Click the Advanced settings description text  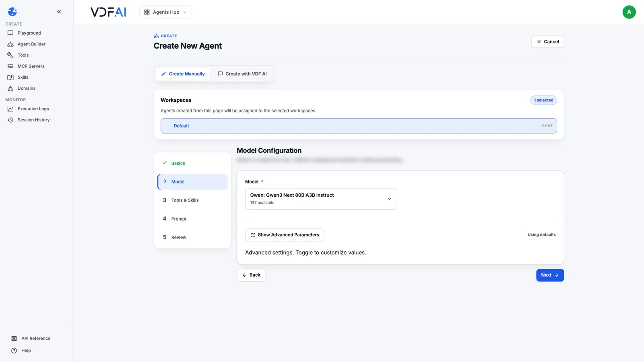pos(305,253)
